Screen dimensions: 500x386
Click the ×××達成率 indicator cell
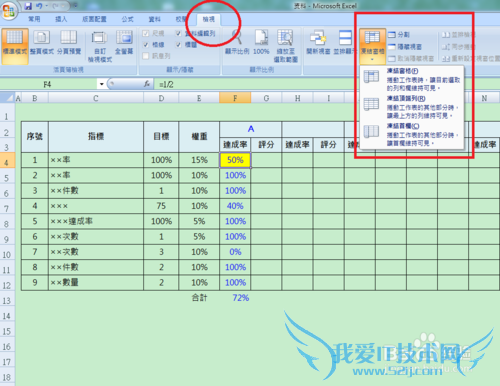[96, 221]
